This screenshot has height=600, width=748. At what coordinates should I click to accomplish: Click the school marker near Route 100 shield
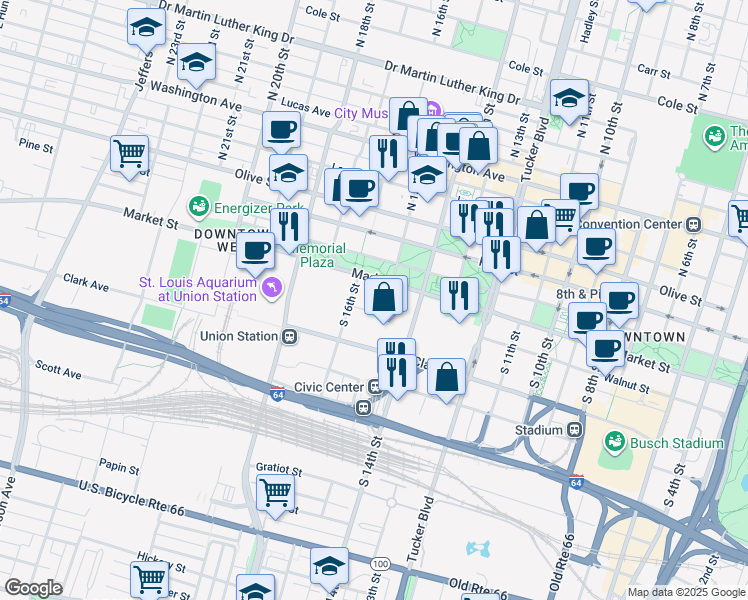pyautogui.click(x=329, y=569)
